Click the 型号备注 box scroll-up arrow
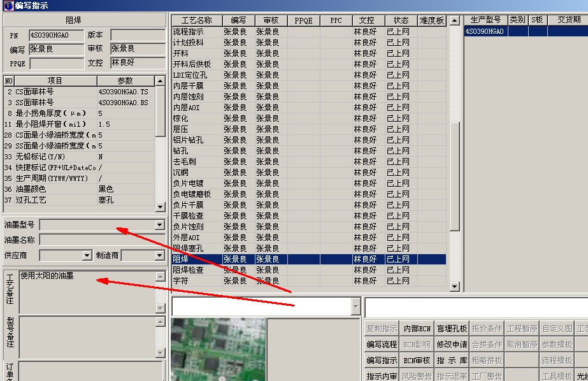This screenshot has width=588, height=381. tap(160, 322)
